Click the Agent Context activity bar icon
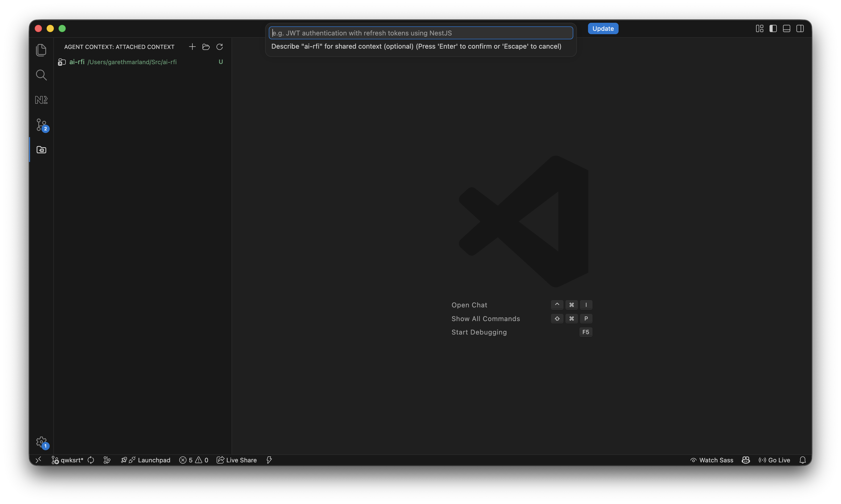The image size is (841, 504). coord(41,150)
